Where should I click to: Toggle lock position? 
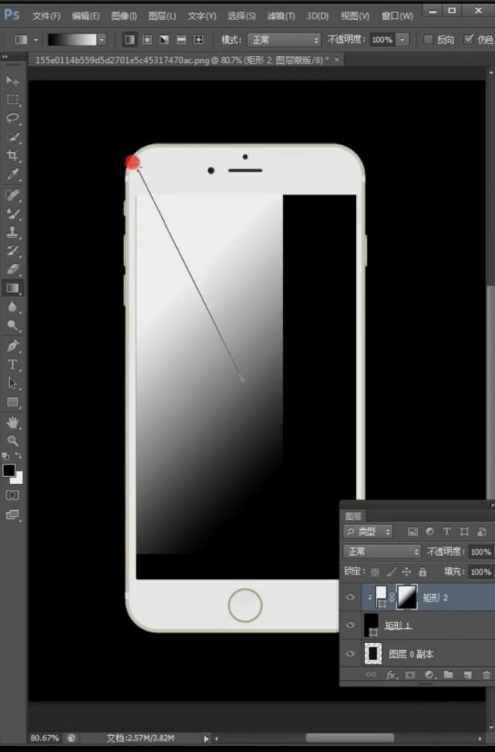tap(407, 572)
